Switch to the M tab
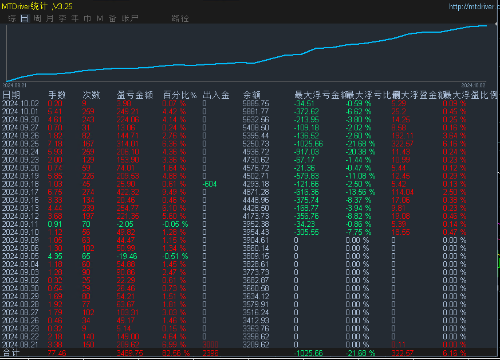 [100, 18]
